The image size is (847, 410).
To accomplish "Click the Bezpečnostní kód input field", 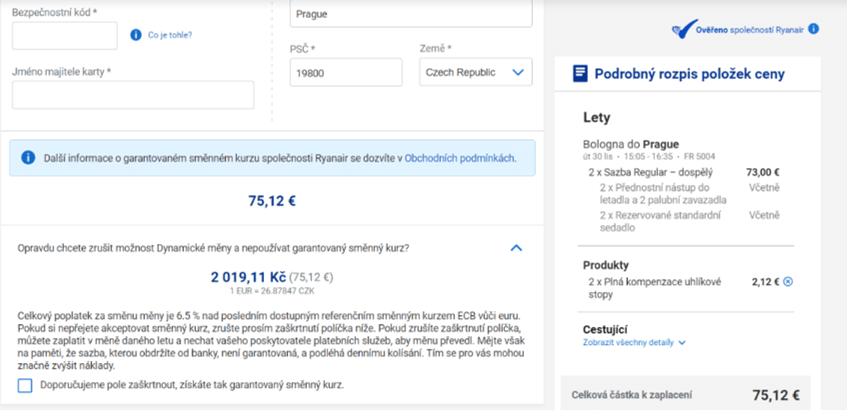I will tap(65, 36).
